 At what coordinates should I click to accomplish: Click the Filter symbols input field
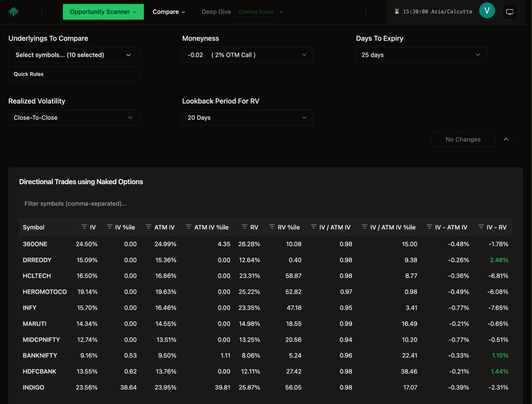103,203
